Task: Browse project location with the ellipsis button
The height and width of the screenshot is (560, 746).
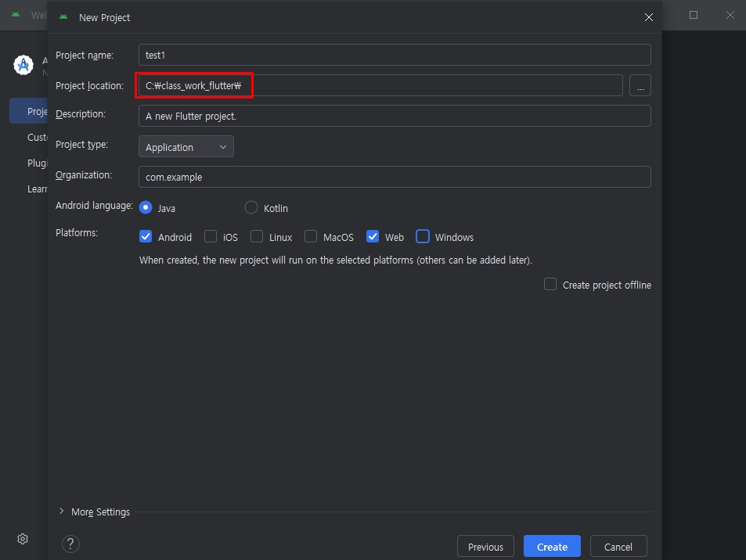Action: coord(640,85)
